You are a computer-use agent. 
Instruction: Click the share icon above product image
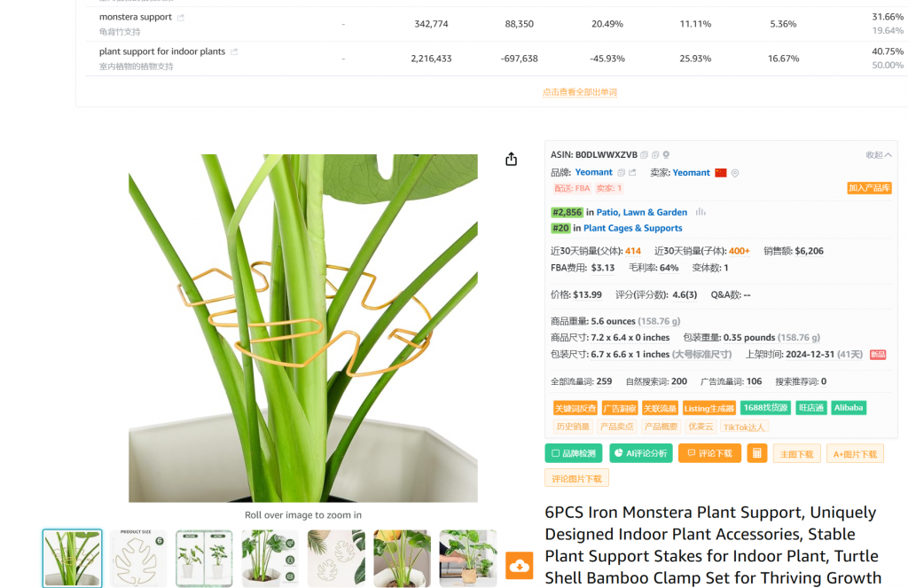tap(511, 160)
